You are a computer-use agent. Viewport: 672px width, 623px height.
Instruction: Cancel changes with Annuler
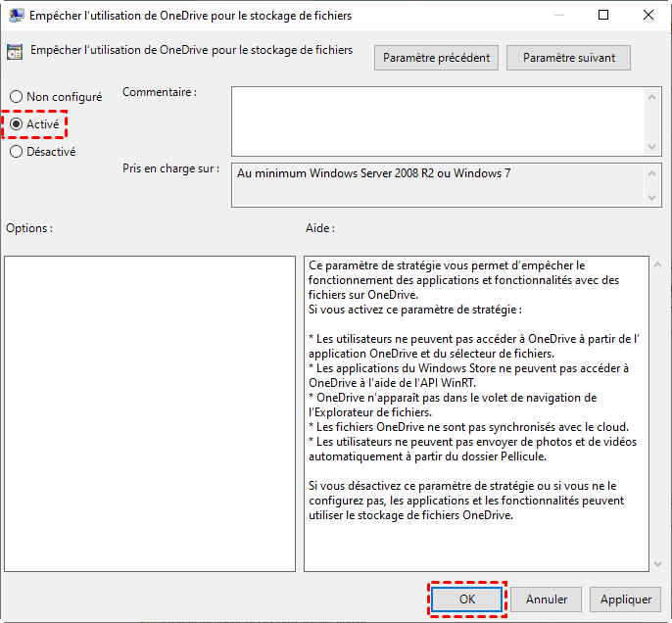click(x=546, y=599)
